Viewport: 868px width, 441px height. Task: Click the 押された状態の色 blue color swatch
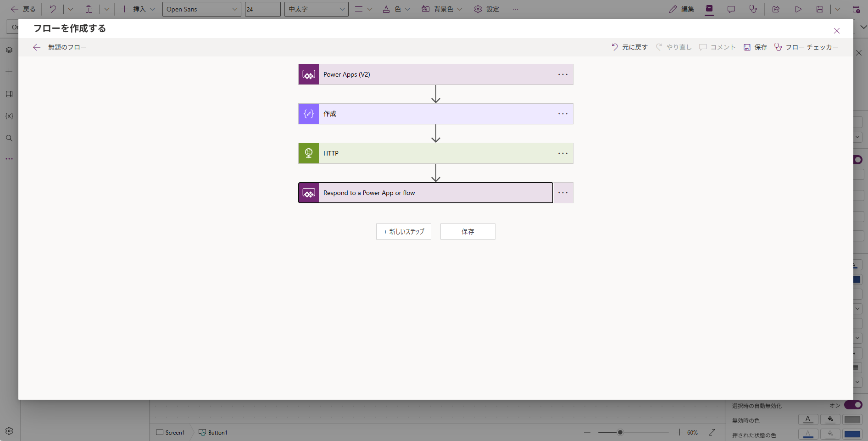852,434
